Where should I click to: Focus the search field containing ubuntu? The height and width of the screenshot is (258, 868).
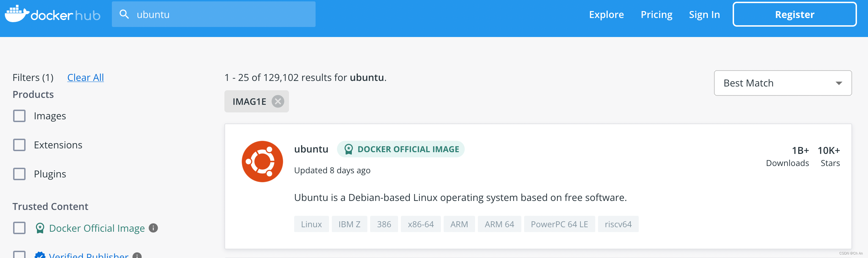[x=214, y=14]
